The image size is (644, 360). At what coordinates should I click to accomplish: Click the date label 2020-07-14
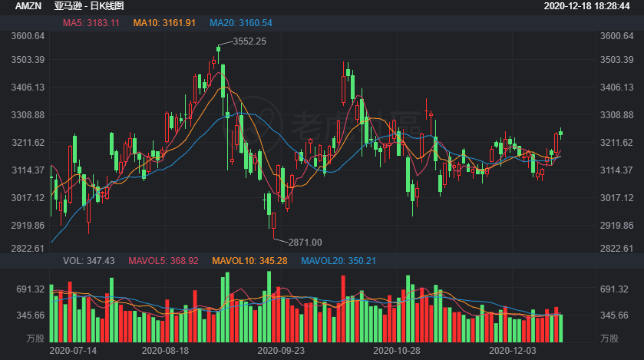click(x=73, y=351)
